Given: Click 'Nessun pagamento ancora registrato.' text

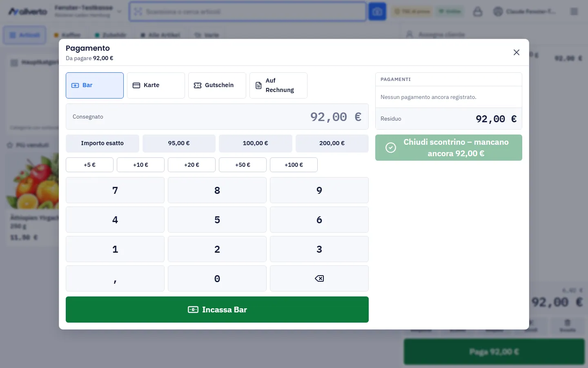Looking at the screenshot, I should tap(428, 97).
